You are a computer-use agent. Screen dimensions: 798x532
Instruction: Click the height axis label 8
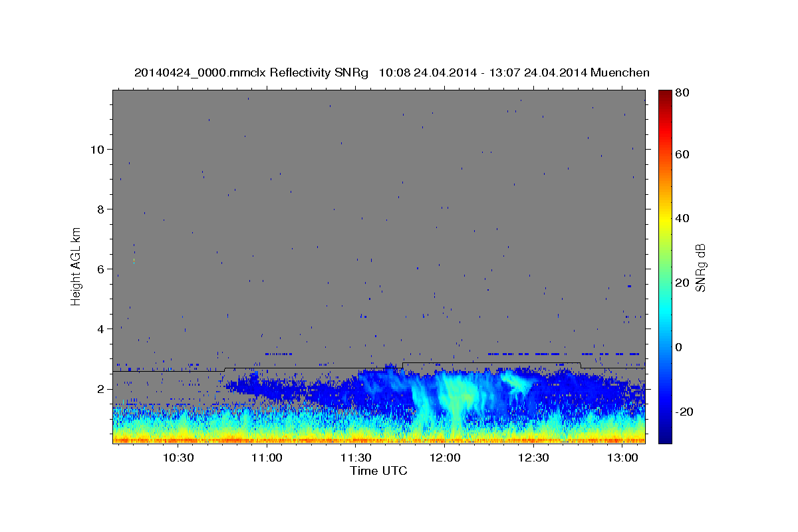click(100, 209)
